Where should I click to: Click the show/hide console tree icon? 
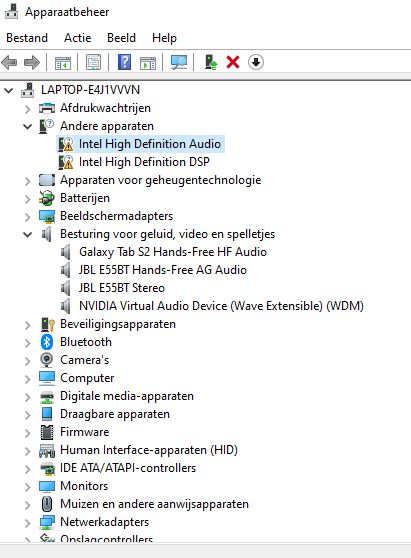point(63,63)
